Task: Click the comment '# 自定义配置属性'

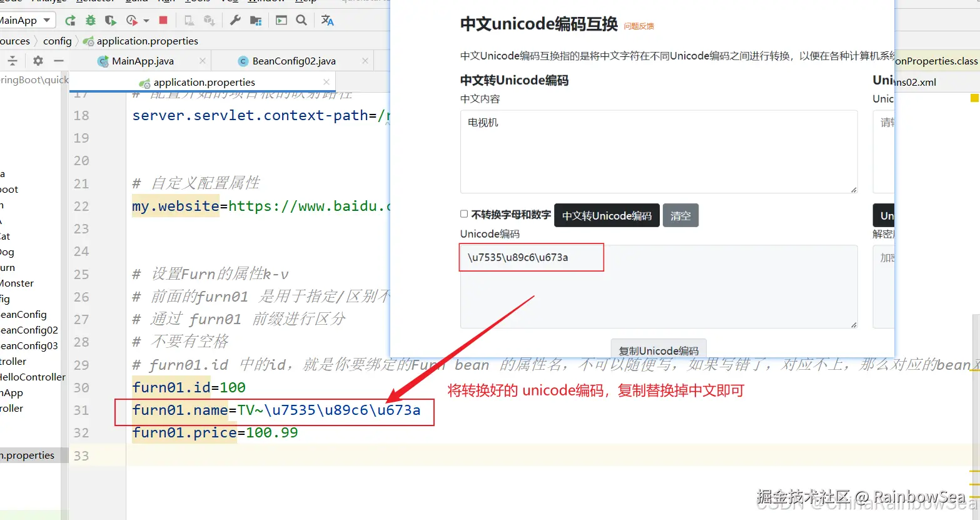Action: click(x=196, y=183)
